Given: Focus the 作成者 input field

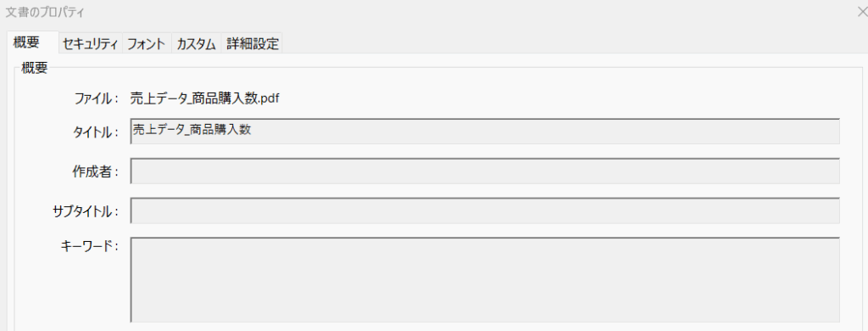Looking at the screenshot, I should 485,171.
